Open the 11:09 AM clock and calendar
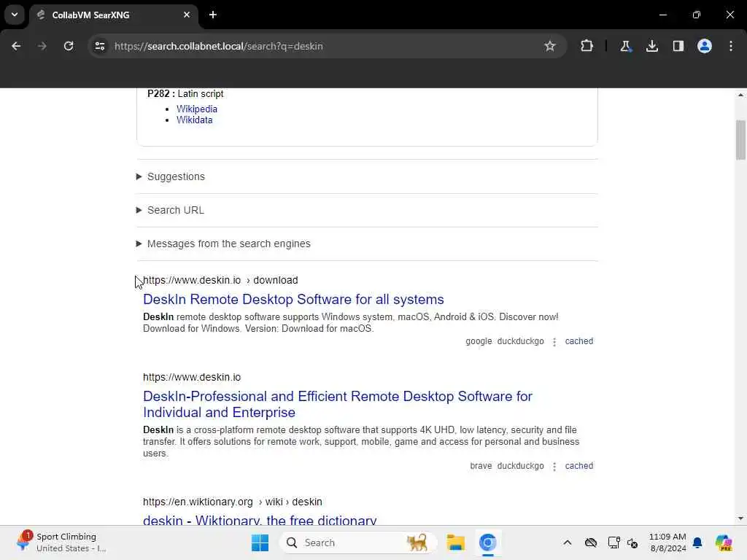747x560 pixels. pos(667,542)
